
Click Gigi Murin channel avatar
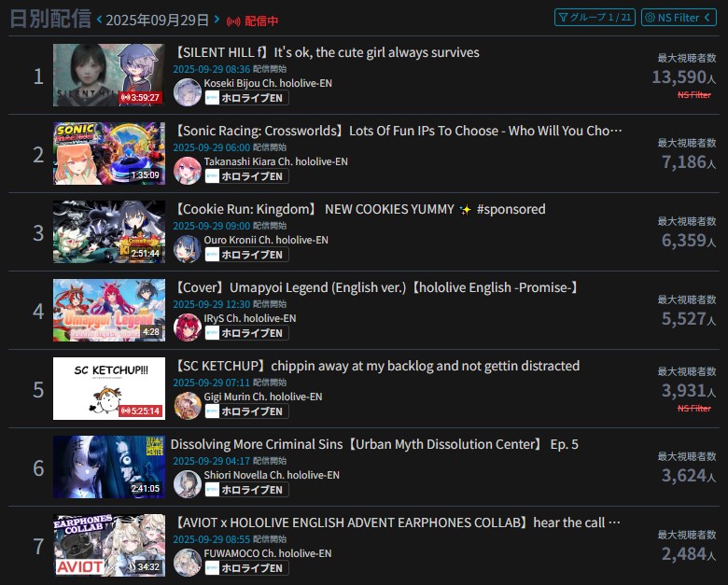click(x=187, y=405)
